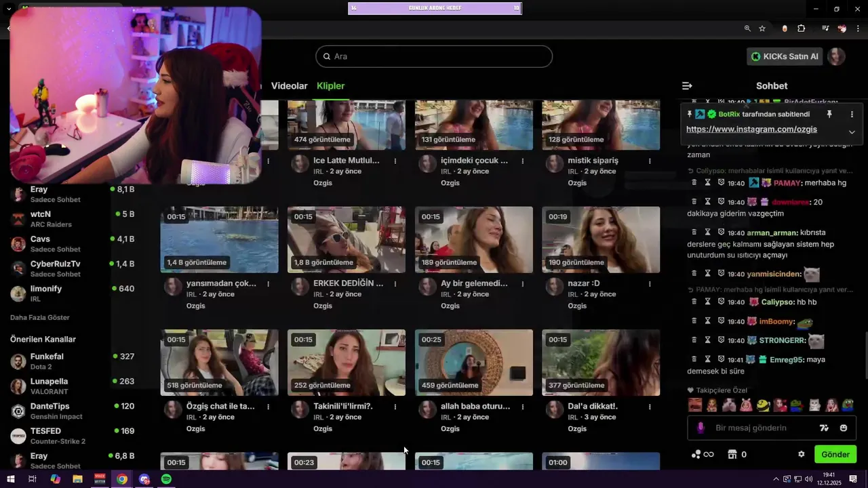Open browser extensions puzzle icon
This screenshot has height=488, width=868.
802,28
